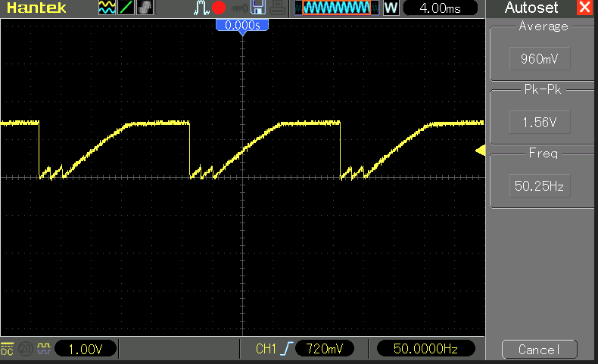Save waveform using the floppy disk icon
Screen dimensions: 598x364
[x=257, y=8]
